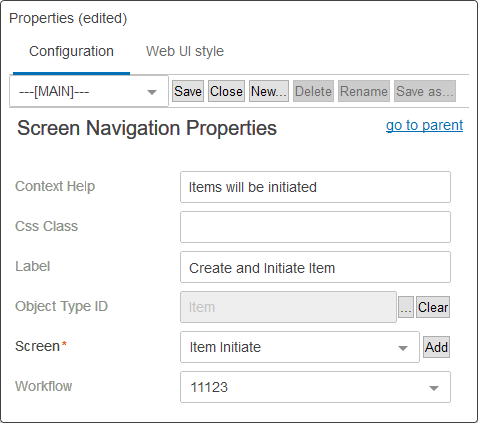Click the Object Type ID field
This screenshot has width=478, height=423.
tap(288, 307)
